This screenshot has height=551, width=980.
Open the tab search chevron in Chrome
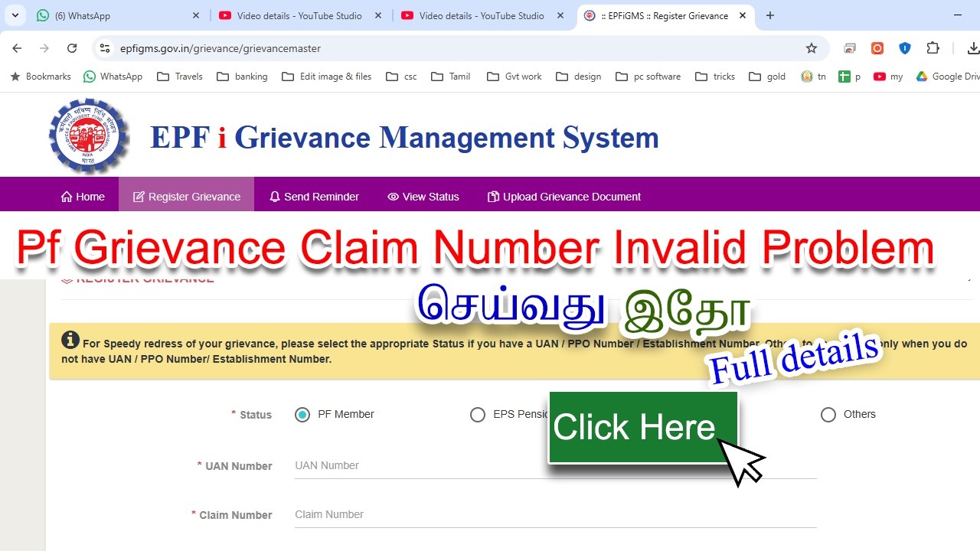click(15, 15)
